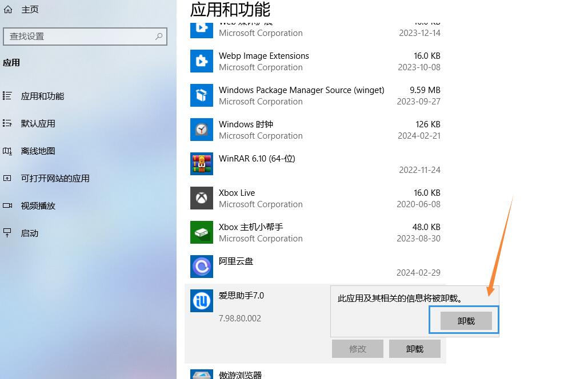Viewport: 588px width, 379px height.
Task: Select the Webp Image Extensions entry
Action: pyautogui.click(x=315, y=62)
